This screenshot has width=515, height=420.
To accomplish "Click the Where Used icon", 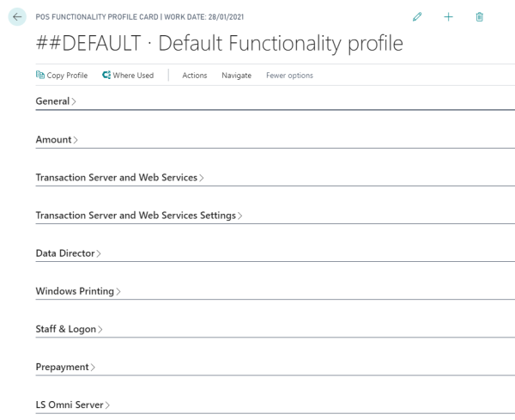I will pyautogui.click(x=106, y=76).
